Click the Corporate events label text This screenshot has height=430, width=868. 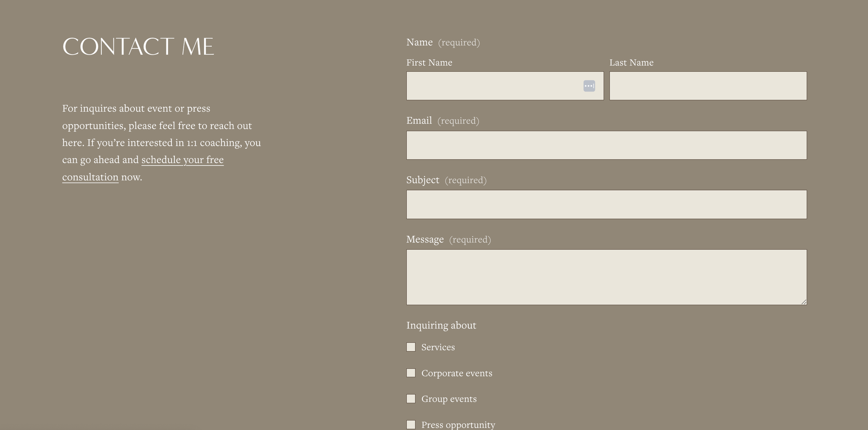coord(457,373)
